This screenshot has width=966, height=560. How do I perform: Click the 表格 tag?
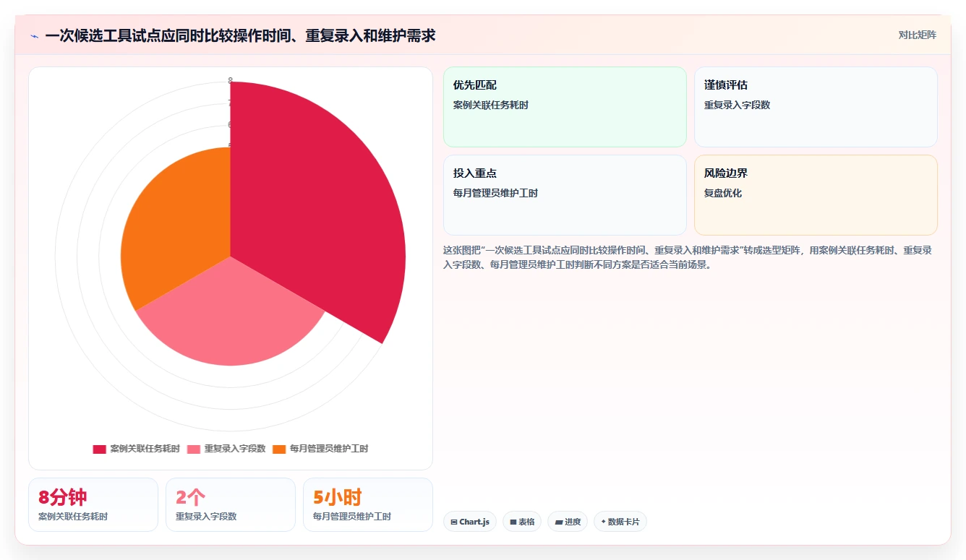pos(522,522)
